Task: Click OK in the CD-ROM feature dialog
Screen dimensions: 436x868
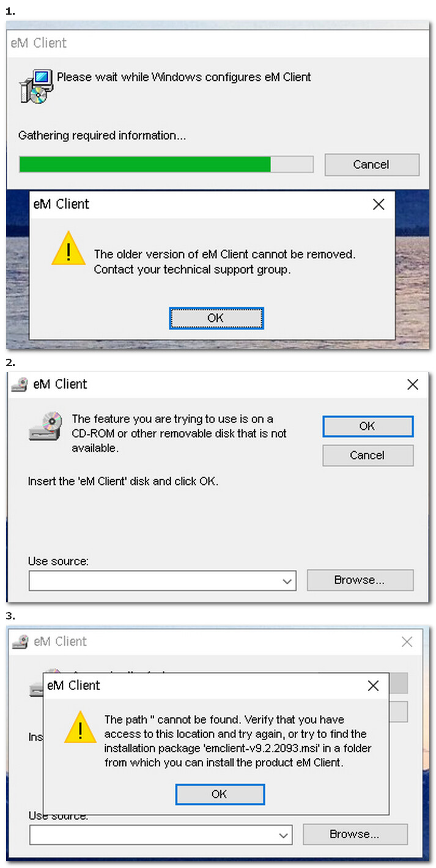Action: (368, 427)
